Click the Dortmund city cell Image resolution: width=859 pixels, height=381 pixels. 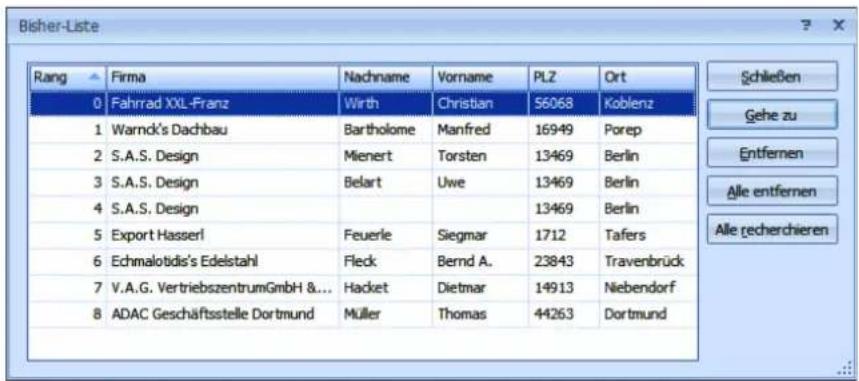click(648, 314)
